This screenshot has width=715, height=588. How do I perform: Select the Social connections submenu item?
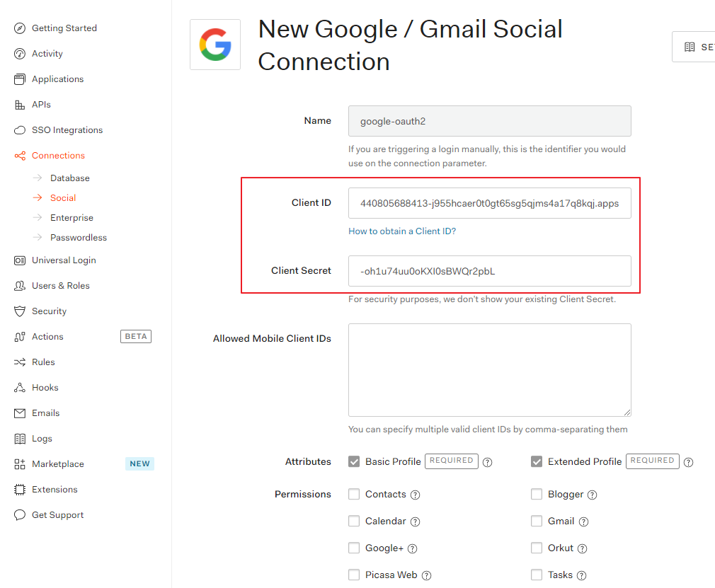[63, 198]
